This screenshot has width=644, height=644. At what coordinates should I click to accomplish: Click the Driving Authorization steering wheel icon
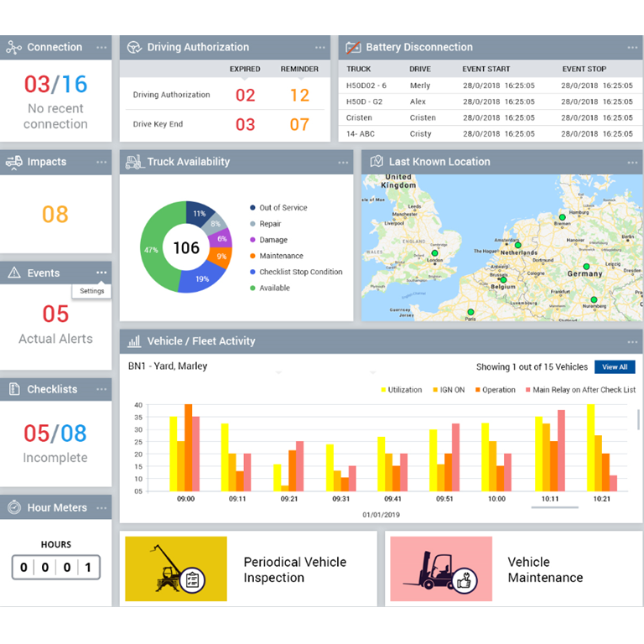click(x=133, y=48)
